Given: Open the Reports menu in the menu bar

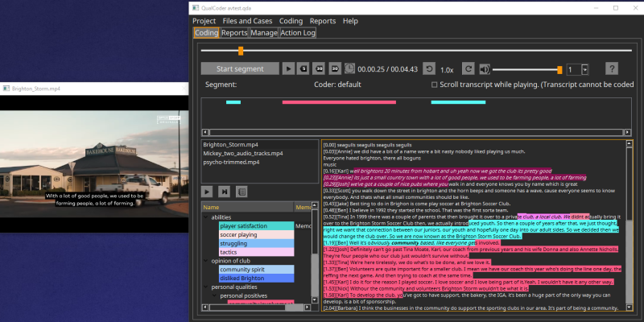Looking at the screenshot, I should (x=323, y=21).
